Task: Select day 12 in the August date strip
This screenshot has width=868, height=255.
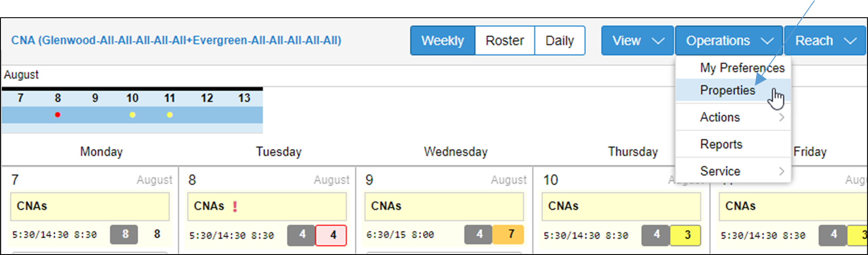Action: click(x=207, y=98)
